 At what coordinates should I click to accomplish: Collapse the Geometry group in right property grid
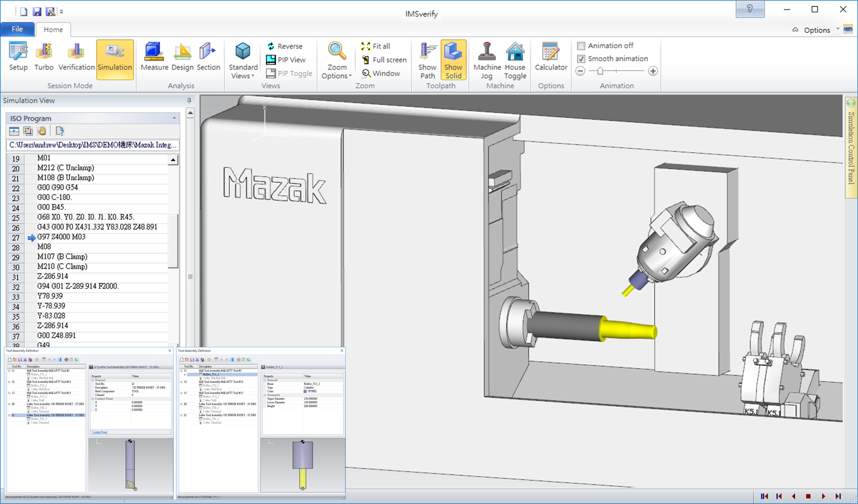[264, 395]
